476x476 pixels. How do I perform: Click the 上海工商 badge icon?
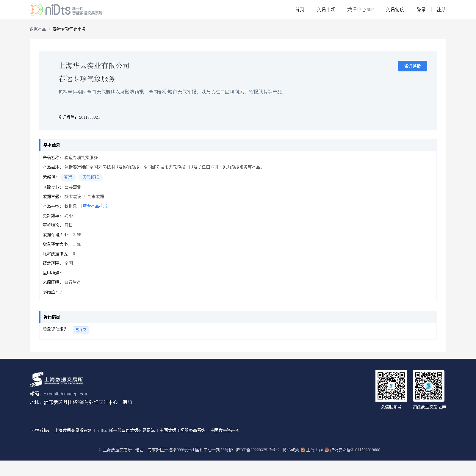303,450
